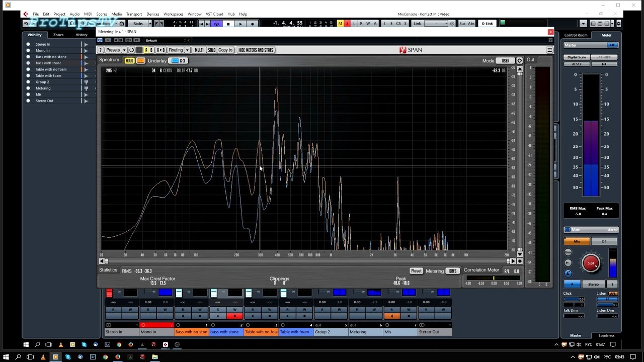Open the Presets dropdown arrow in SPAN

tap(124, 50)
